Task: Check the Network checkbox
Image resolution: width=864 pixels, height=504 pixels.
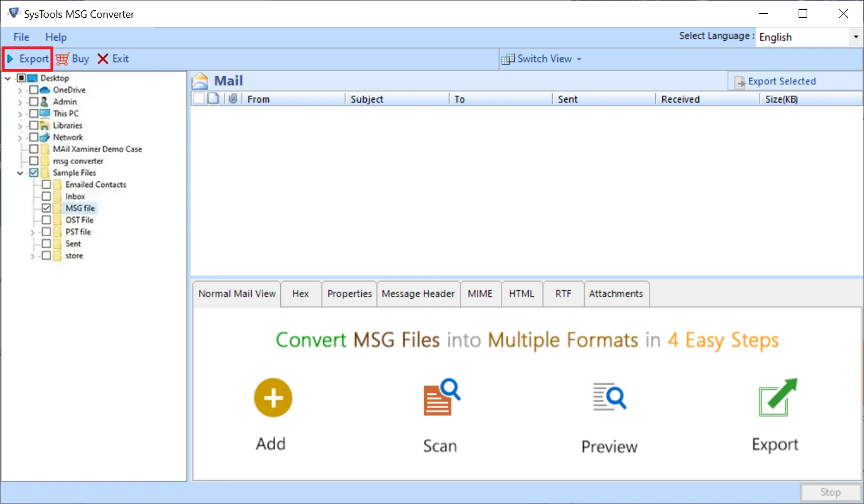Action: coord(34,137)
